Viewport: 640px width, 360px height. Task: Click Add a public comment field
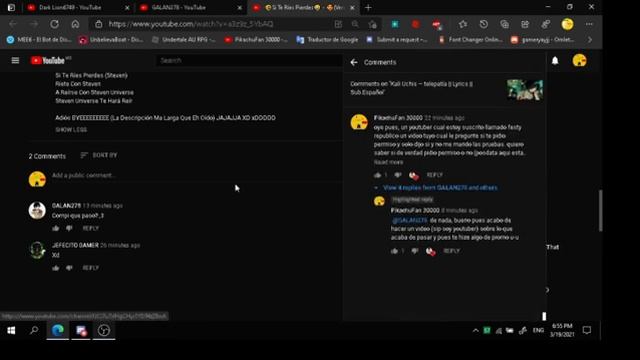pyautogui.click(x=196, y=176)
